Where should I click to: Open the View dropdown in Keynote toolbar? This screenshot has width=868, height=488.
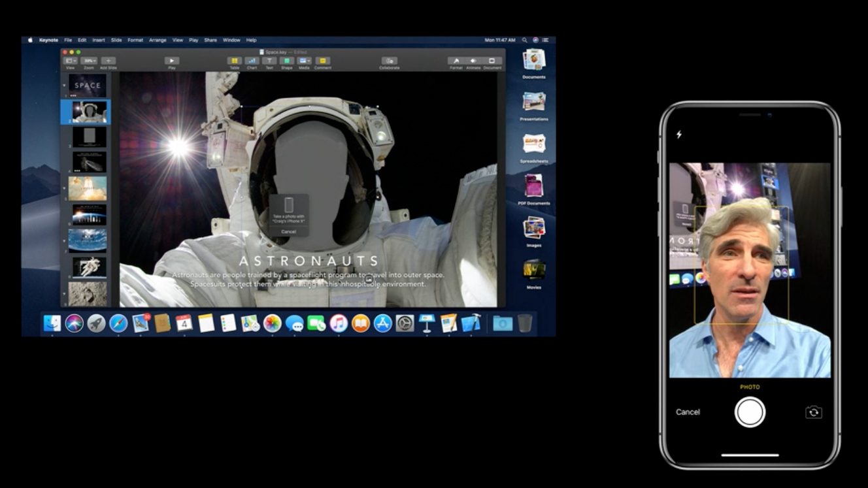(71, 61)
